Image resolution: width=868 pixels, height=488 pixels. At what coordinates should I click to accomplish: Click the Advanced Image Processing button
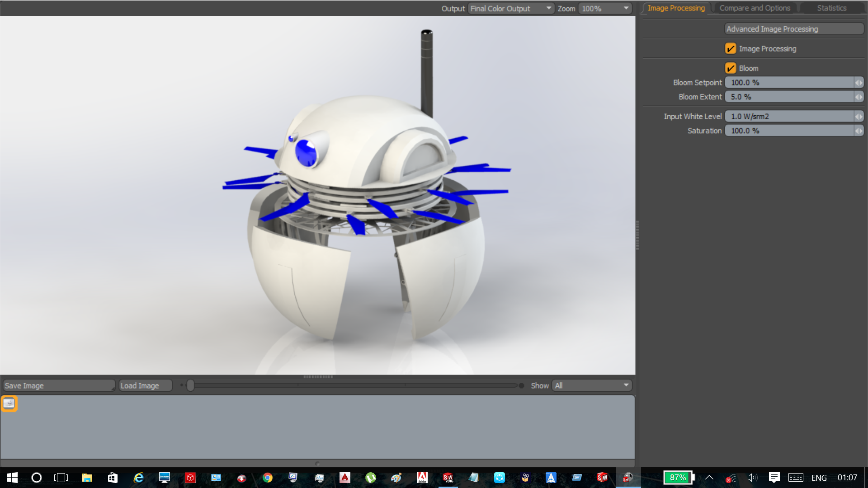point(794,29)
